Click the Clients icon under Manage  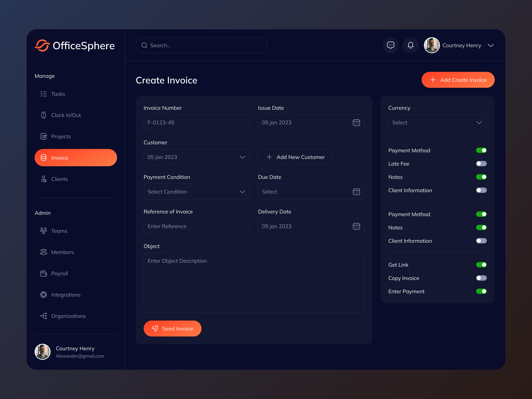pyautogui.click(x=44, y=179)
